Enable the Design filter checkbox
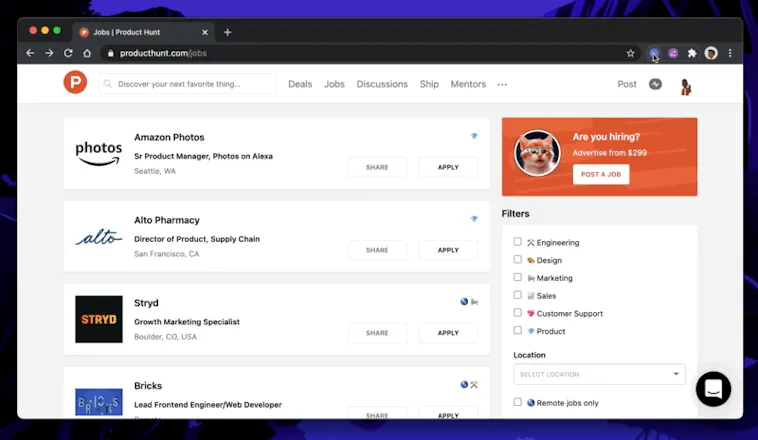The image size is (758, 440). click(518, 259)
